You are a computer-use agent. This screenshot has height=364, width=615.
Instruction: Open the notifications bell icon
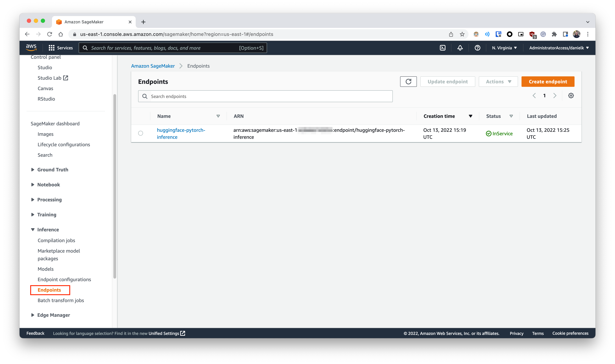coord(460,48)
